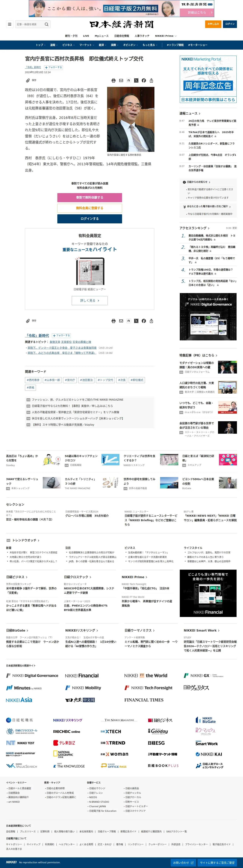The height and width of the screenshot is (868, 243).
Task: Select the #西村泰彦 keyword tag
Action: (x=33, y=380)
